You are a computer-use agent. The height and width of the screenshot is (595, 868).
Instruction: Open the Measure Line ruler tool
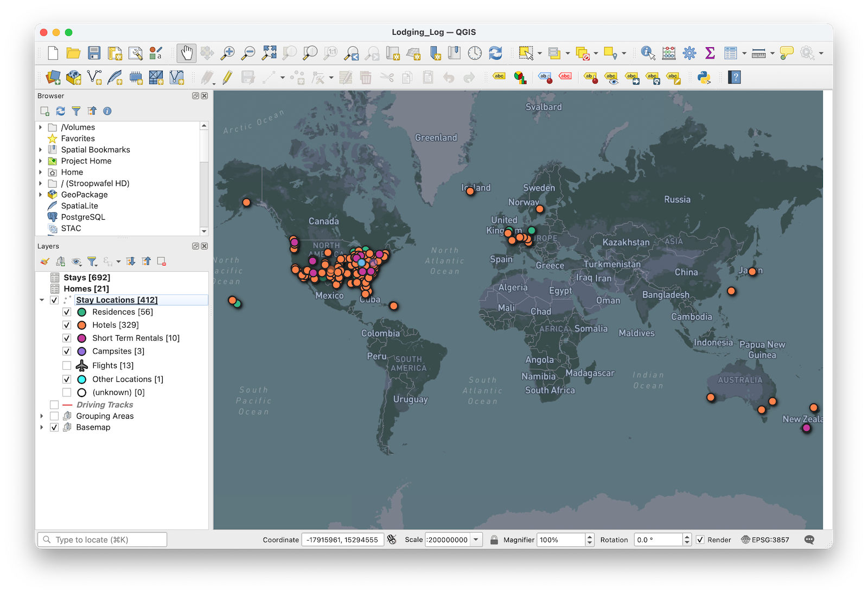click(x=759, y=53)
